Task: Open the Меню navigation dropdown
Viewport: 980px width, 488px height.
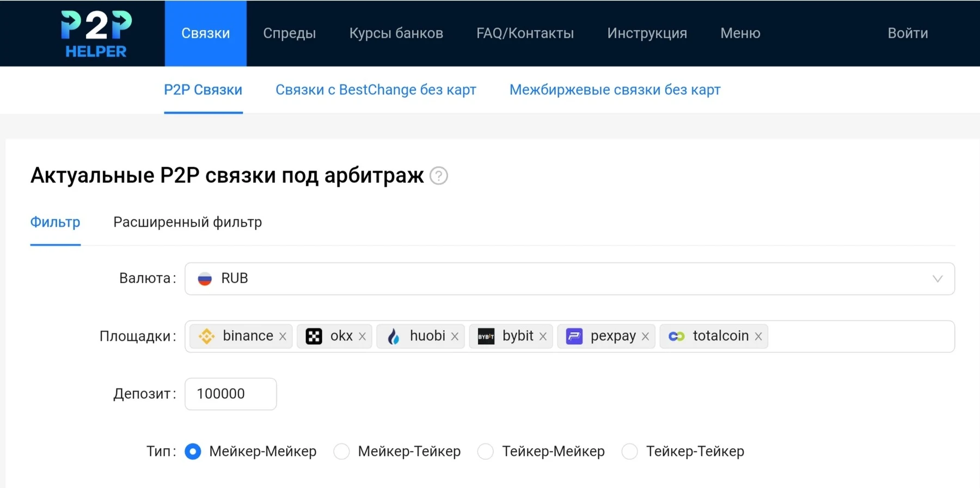Action: pos(740,33)
